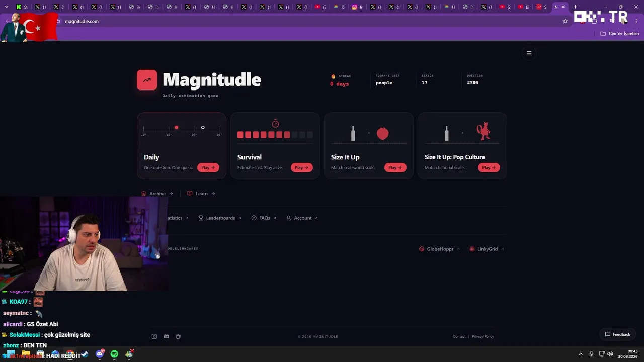Click the Size It Up: Pop Culture title

click(x=455, y=157)
